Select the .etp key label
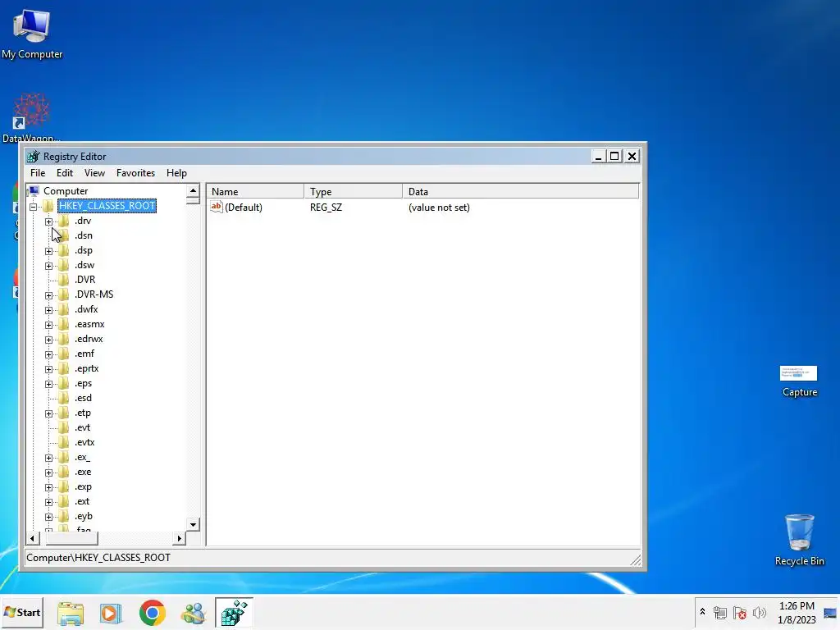Image resolution: width=840 pixels, height=630 pixels. (x=83, y=413)
